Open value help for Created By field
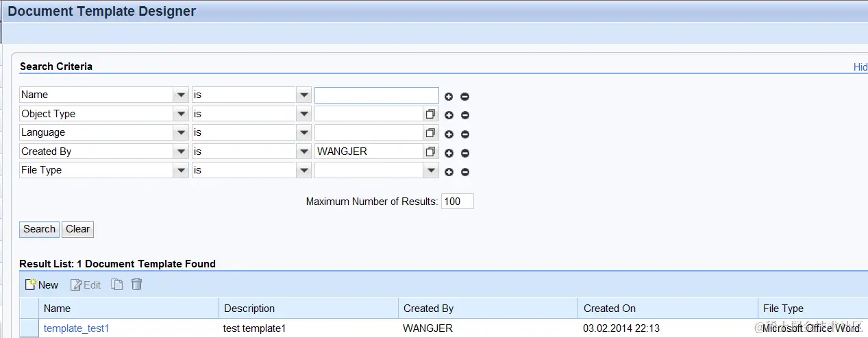 [430, 152]
